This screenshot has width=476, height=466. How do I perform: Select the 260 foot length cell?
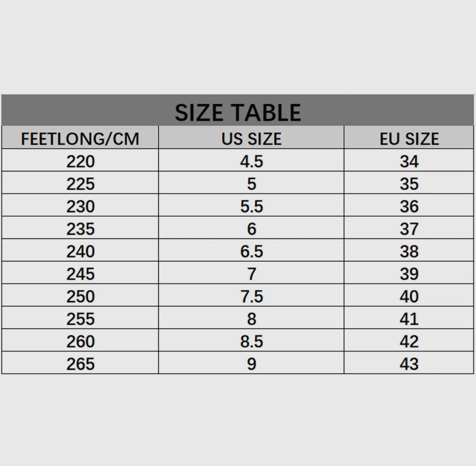point(80,341)
